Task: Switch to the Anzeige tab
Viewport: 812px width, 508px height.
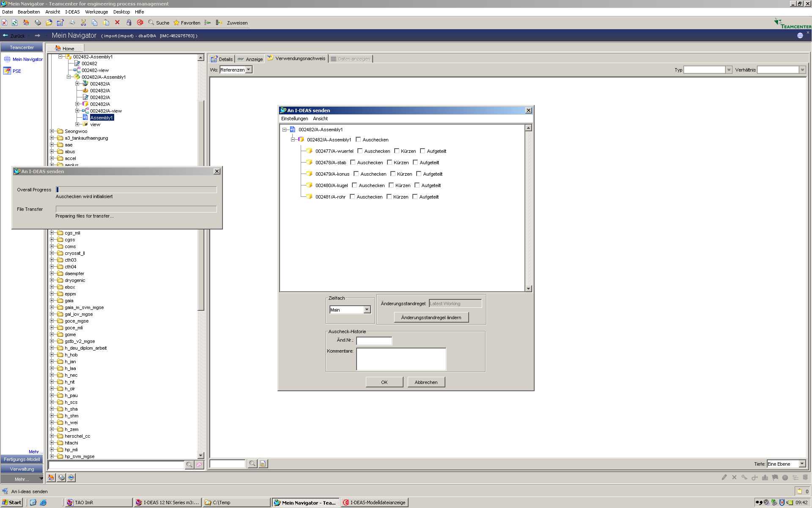Action: click(250, 59)
